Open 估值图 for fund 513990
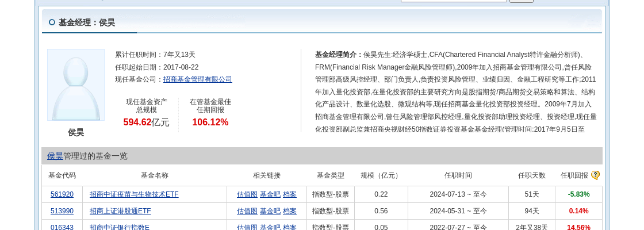The height and width of the screenshot is (230, 644). 247,211
